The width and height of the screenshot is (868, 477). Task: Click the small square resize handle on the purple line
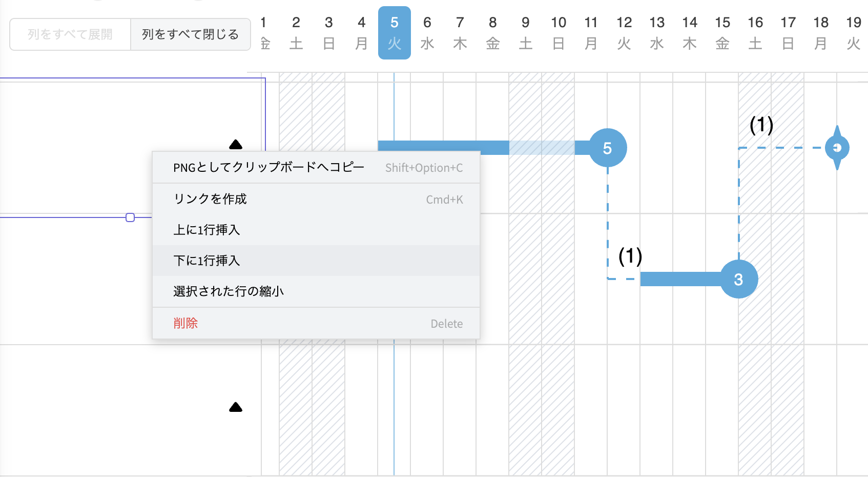point(130,217)
